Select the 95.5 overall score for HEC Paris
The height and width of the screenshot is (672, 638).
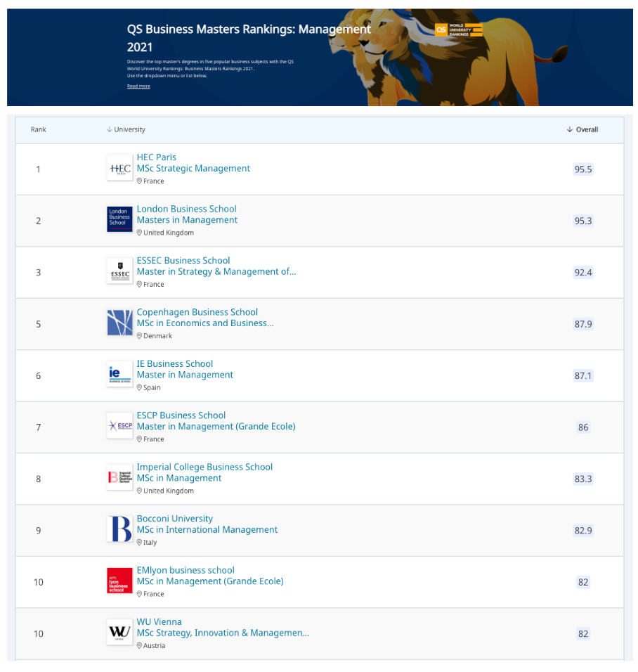click(583, 169)
